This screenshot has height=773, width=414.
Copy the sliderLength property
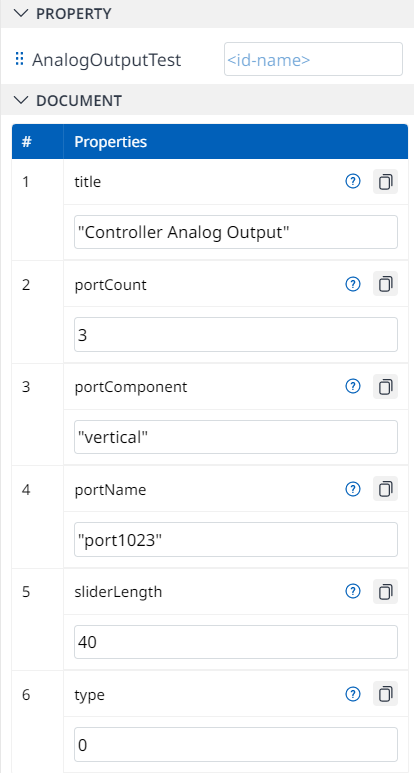(385, 591)
